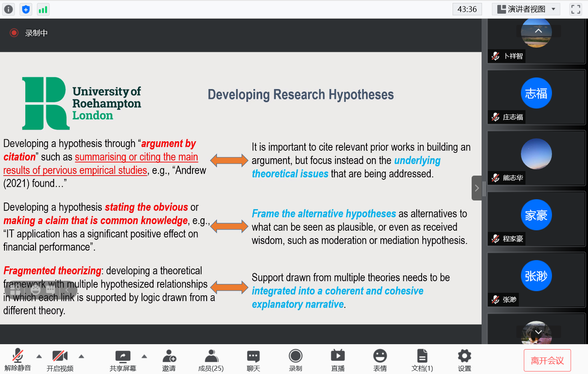
Task: Check the green network signal icon
Action: pos(43,9)
